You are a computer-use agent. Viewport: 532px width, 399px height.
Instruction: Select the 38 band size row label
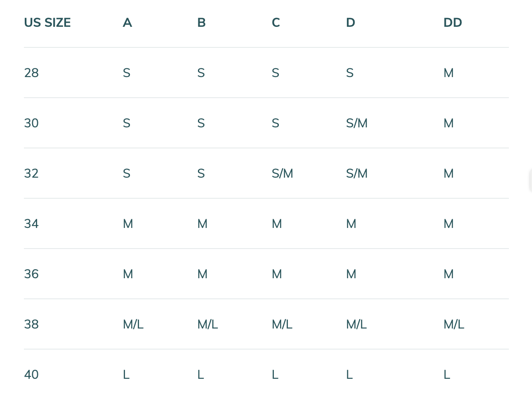point(31,324)
